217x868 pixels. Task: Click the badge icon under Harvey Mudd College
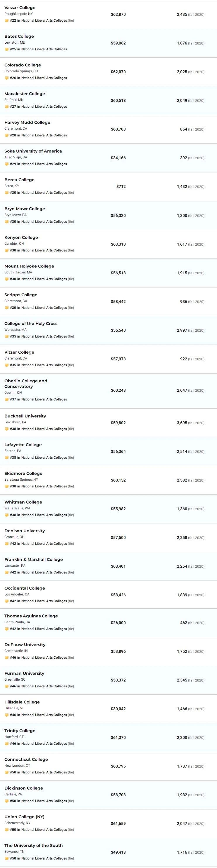[6, 136]
